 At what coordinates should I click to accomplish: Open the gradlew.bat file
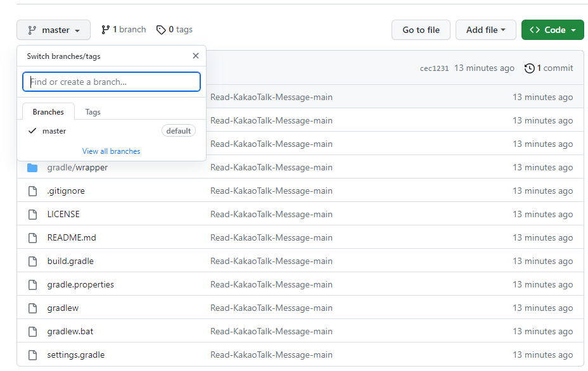pyautogui.click(x=70, y=331)
